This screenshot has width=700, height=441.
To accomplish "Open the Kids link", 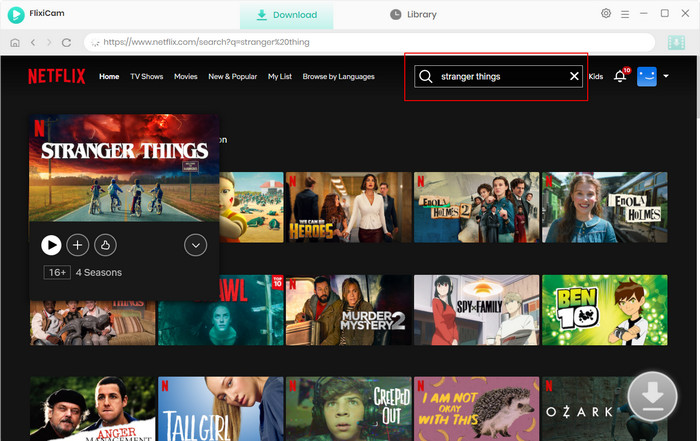I will click(x=596, y=77).
